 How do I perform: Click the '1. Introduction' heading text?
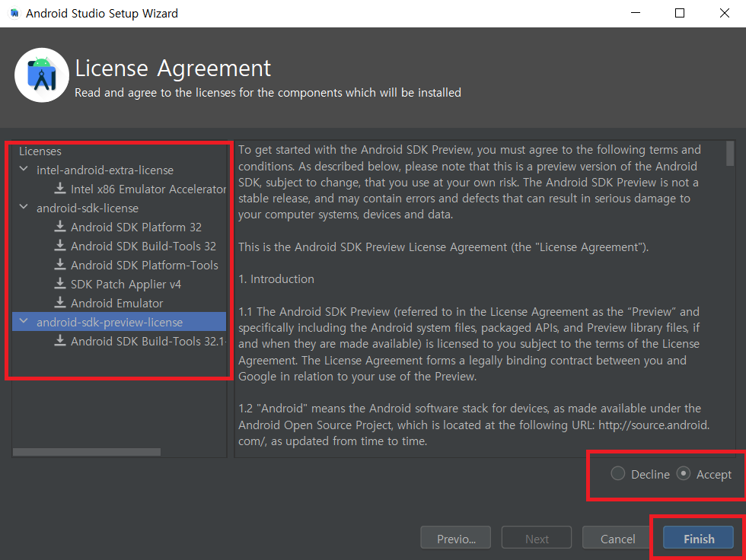(276, 278)
